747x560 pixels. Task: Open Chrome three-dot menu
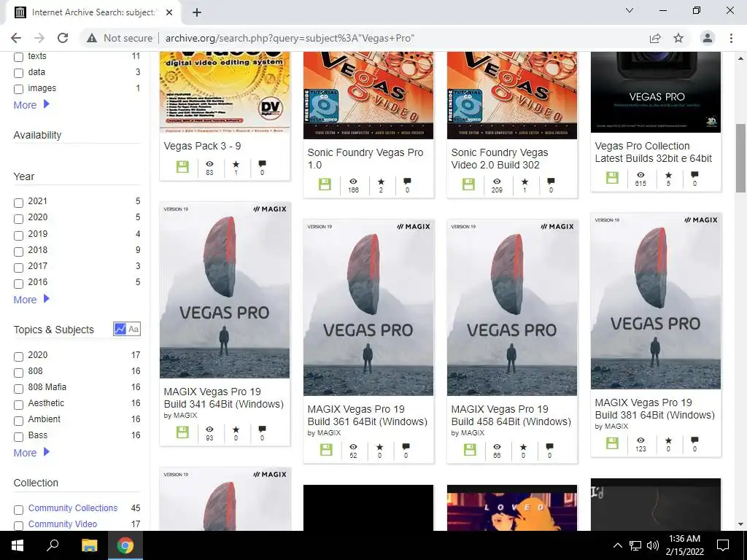pyautogui.click(x=731, y=38)
